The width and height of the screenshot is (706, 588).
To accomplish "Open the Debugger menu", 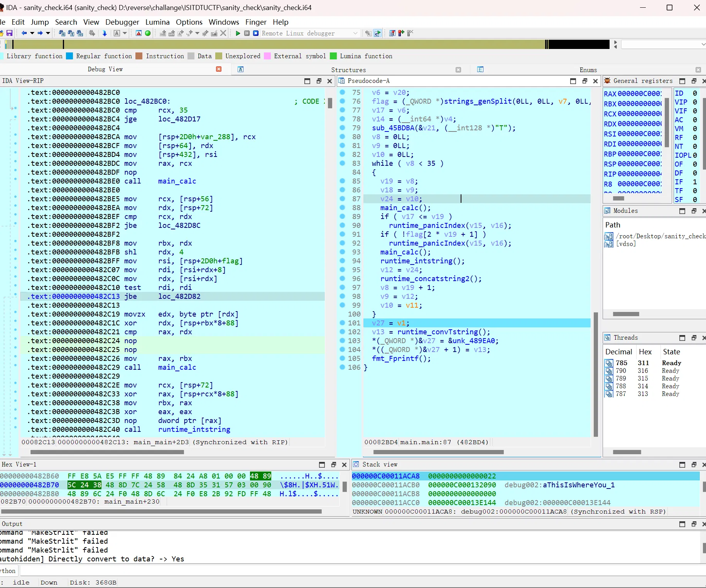I will point(122,22).
